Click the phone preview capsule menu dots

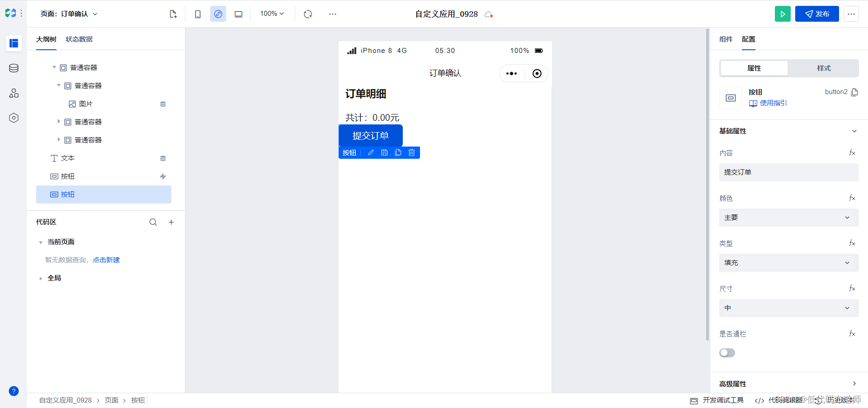[511, 73]
